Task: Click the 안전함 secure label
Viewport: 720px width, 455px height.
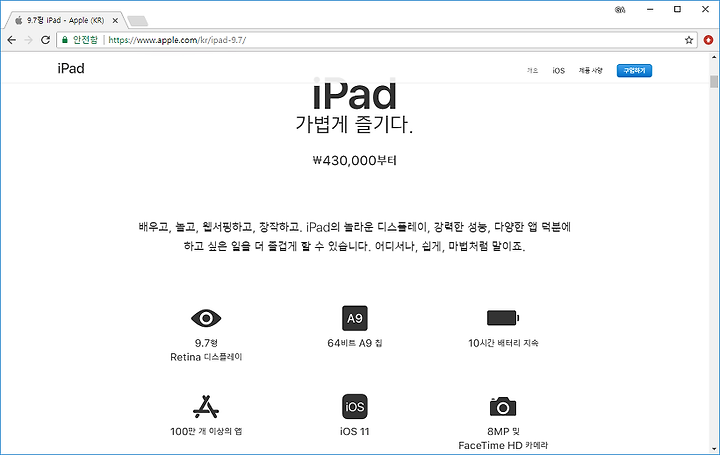Action: 85,40
